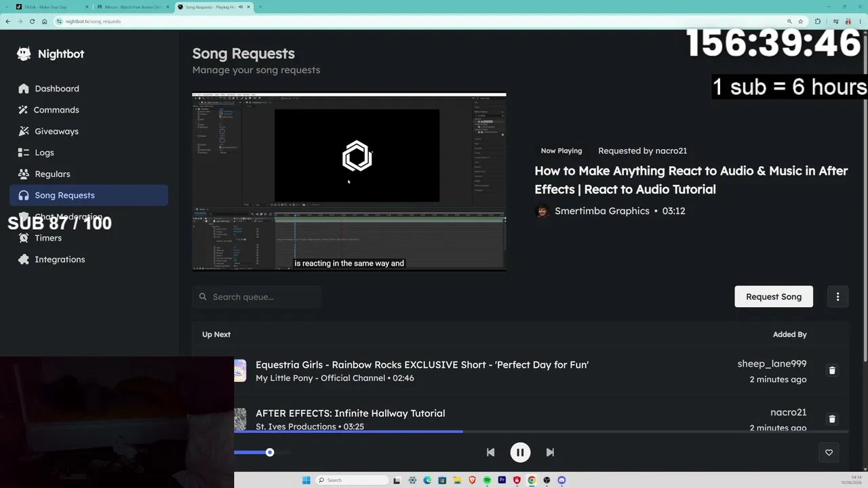View site information for nightbot.tv
Viewport: 868px width, 488px height.
[x=60, y=21]
